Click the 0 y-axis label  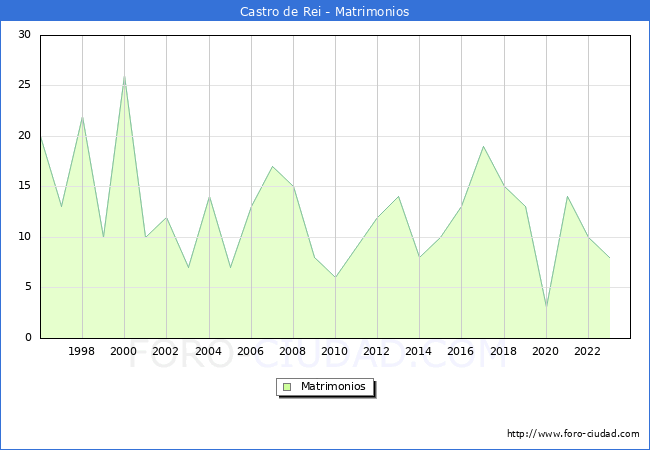click(28, 337)
